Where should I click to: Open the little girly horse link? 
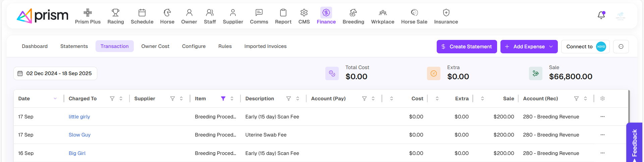[79, 117]
